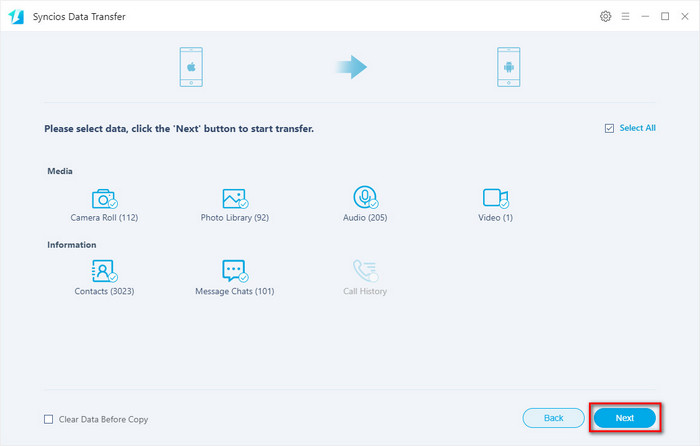Click the Select All link text
The image size is (700, 446).
[x=638, y=128]
